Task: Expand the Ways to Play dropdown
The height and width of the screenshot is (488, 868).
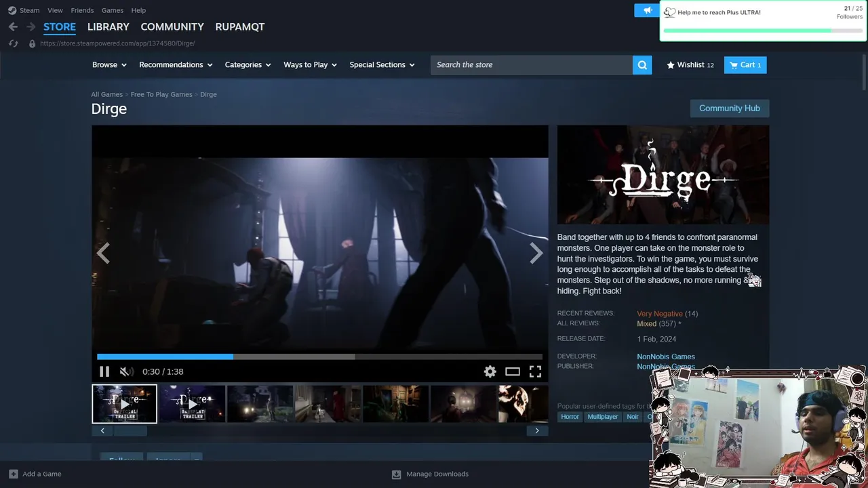Action: tap(311, 65)
